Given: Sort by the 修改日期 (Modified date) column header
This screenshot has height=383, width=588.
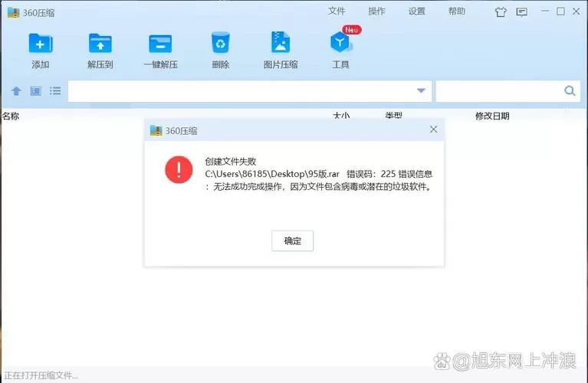Looking at the screenshot, I should point(492,116).
